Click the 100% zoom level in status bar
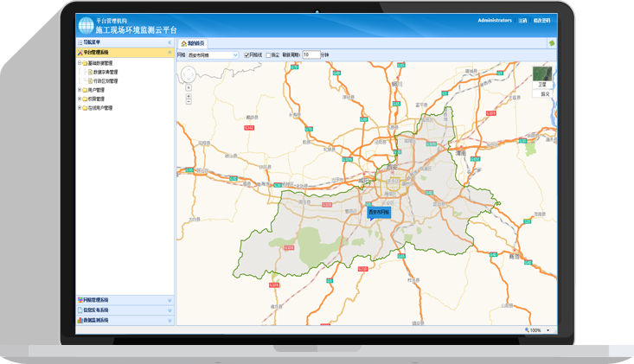Image resolution: width=634 pixels, height=364 pixels. [x=535, y=330]
